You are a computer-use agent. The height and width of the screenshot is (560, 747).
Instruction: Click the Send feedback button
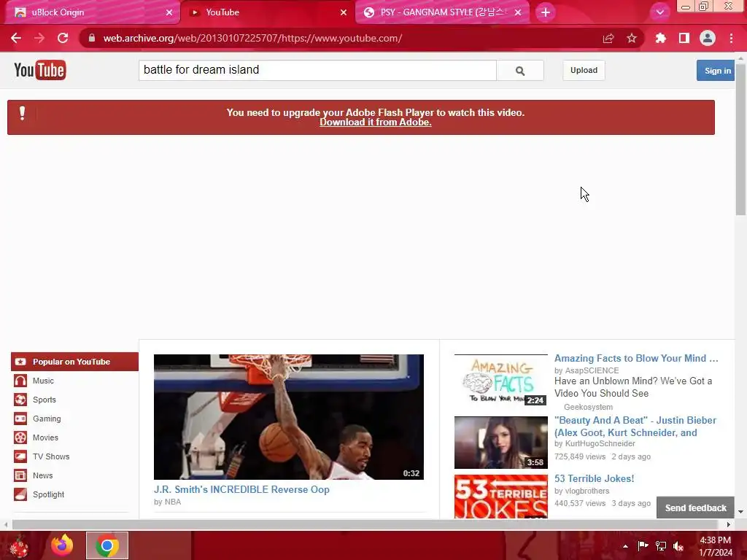pyautogui.click(x=695, y=507)
